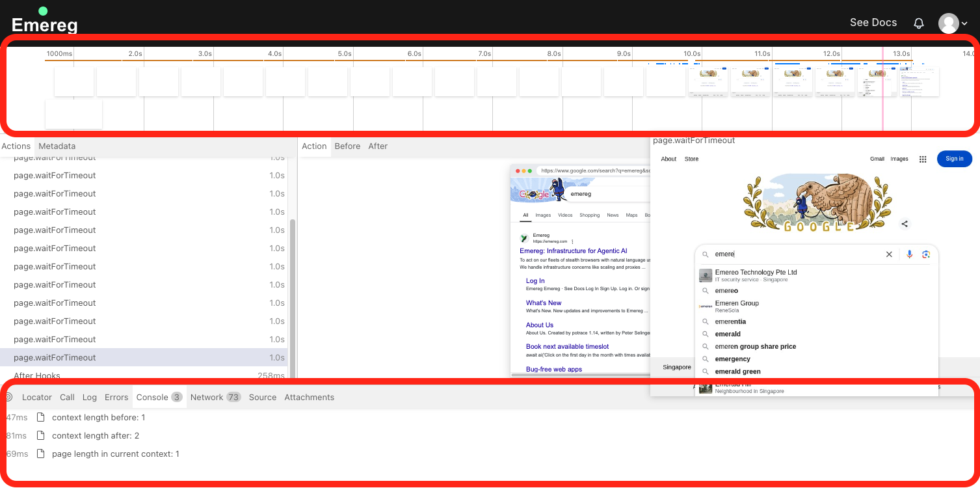Viewport: 980px width, 488px height.
Task: Select the Before snapshot tab
Action: coord(347,146)
